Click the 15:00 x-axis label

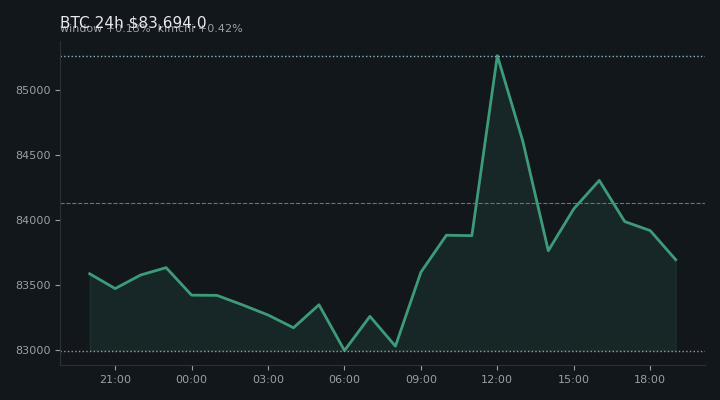(574, 379)
